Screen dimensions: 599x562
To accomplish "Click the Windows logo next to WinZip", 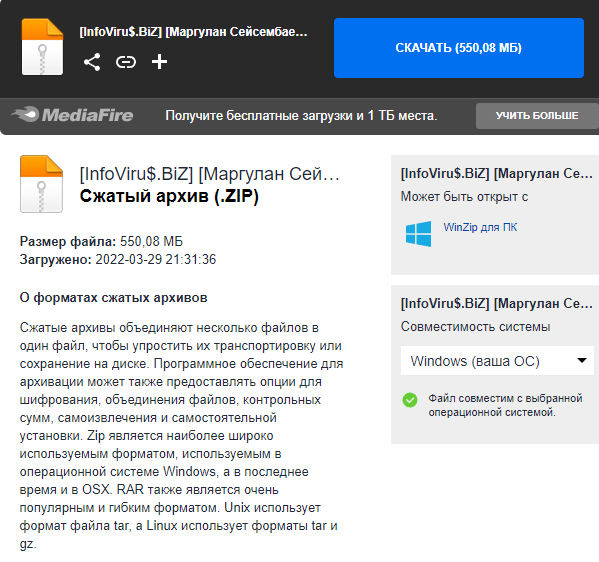I will [419, 234].
